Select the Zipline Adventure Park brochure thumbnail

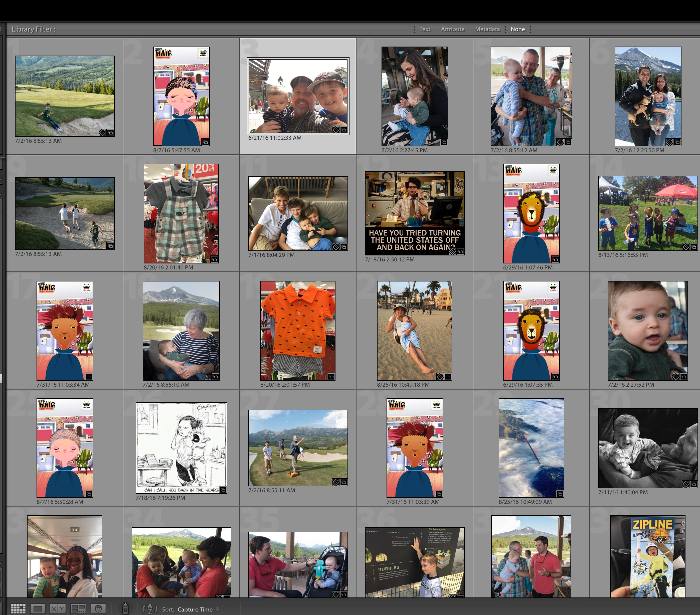point(648,556)
